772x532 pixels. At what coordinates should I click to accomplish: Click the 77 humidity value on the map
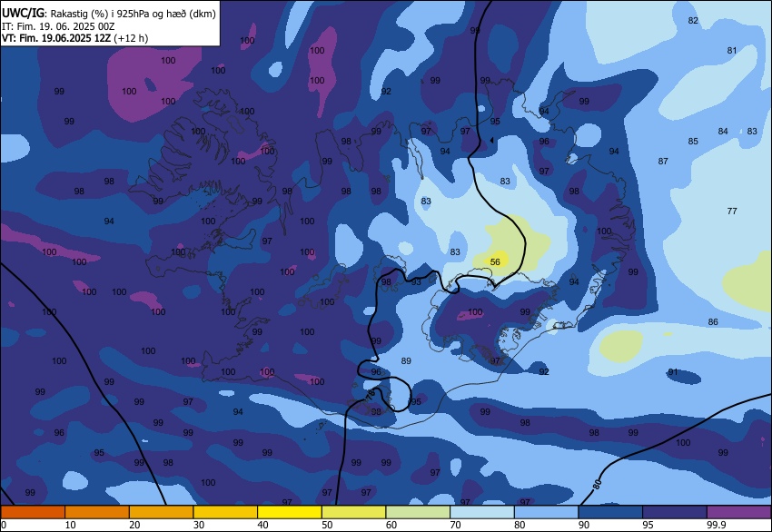[x=732, y=212]
